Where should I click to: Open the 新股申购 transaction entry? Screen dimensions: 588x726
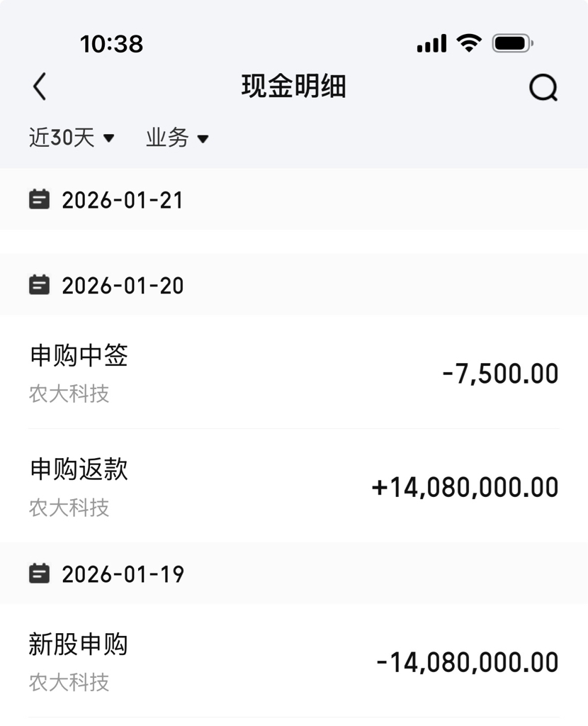pyautogui.click(x=294, y=661)
